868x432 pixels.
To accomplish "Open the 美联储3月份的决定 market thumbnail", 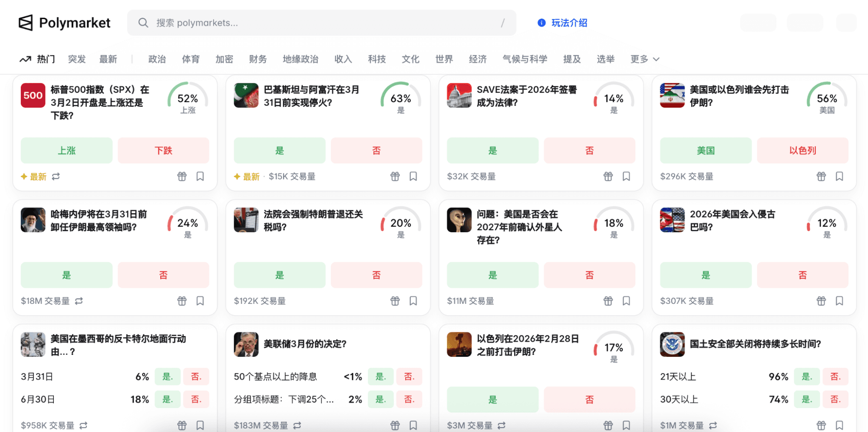I will (x=246, y=344).
